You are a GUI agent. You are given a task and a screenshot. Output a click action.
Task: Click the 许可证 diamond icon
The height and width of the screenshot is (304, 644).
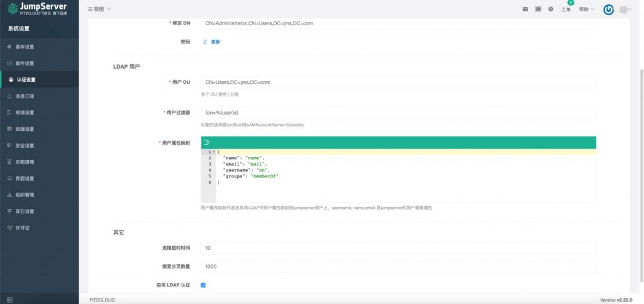(x=9, y=228)
